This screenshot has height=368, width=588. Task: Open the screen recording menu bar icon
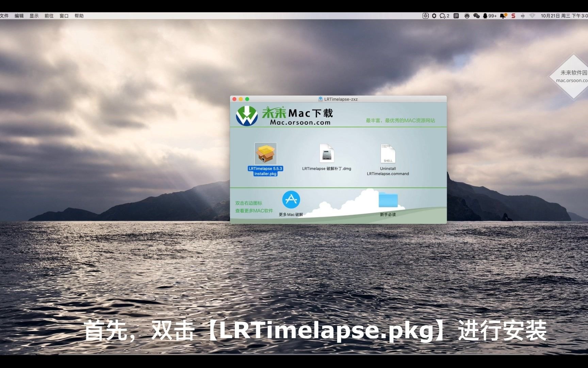click(425, 16)
